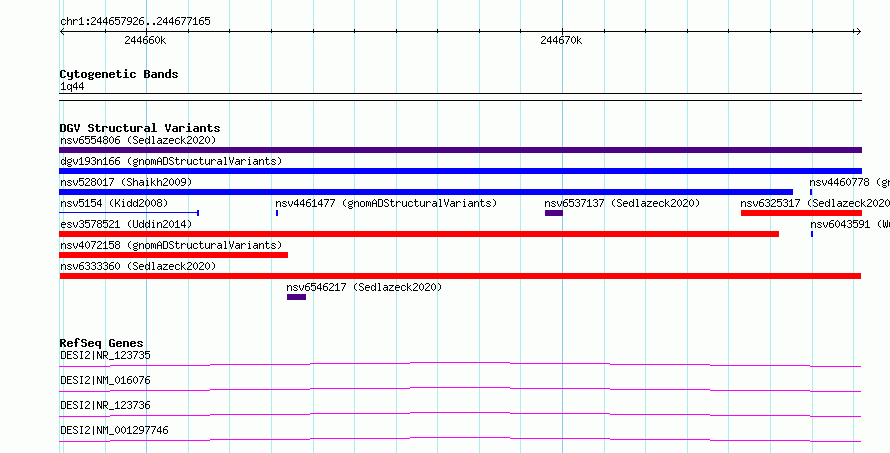The width and height of the screenshot is (890, 453).
Task: Open the nsv5154 (Kidd2008) label
Action: (114, 203)
